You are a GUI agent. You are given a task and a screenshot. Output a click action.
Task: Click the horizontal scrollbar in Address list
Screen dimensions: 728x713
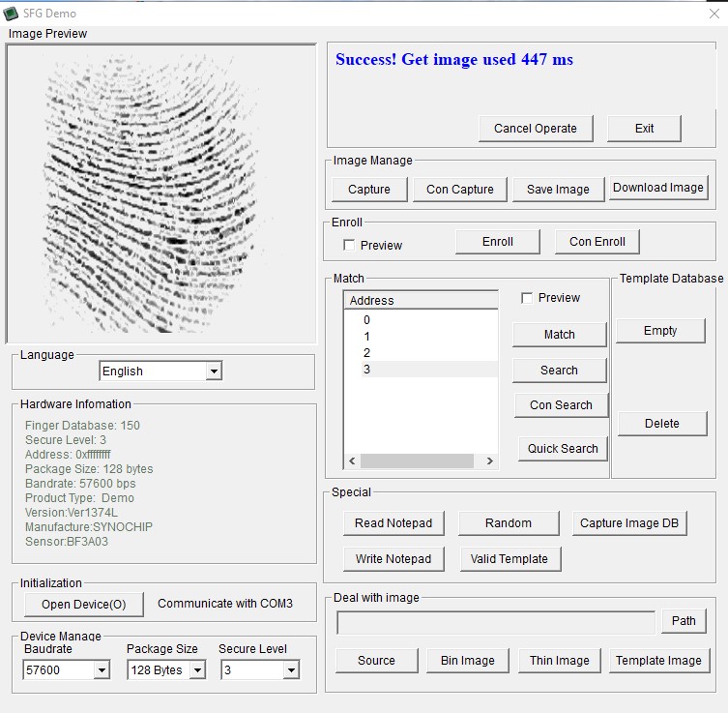(x=418, y=461)
